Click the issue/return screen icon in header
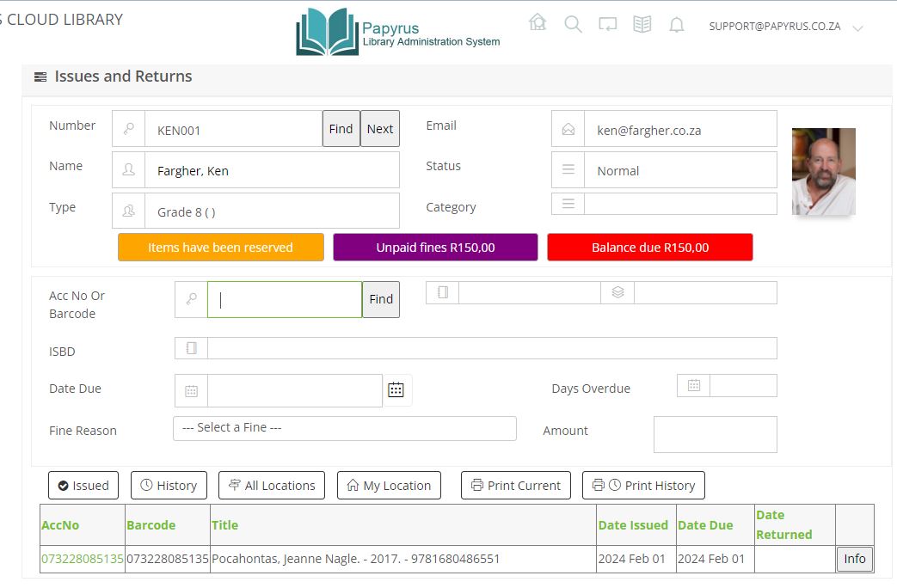This screenshot has width=897, height=588. tap(608, 24)
